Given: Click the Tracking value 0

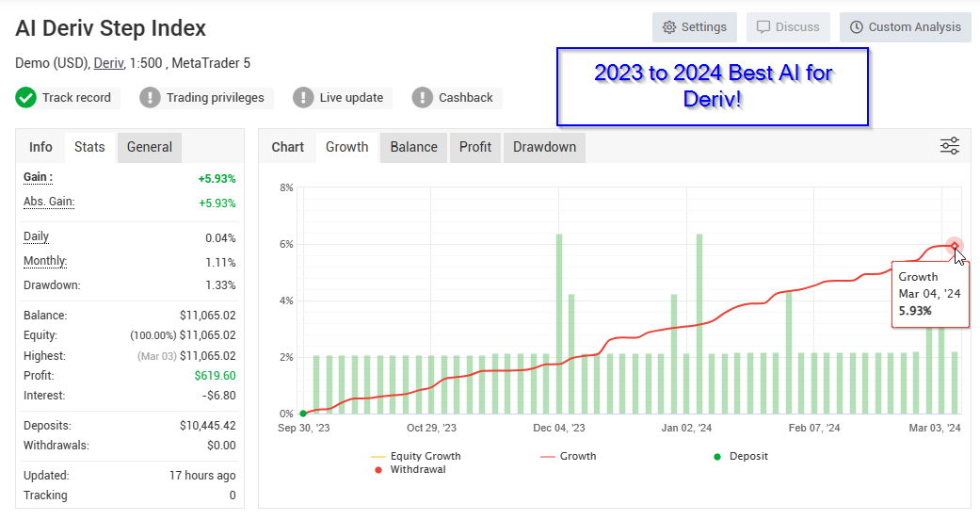Looking at the screenshot, I should click(x=233, y=496).
